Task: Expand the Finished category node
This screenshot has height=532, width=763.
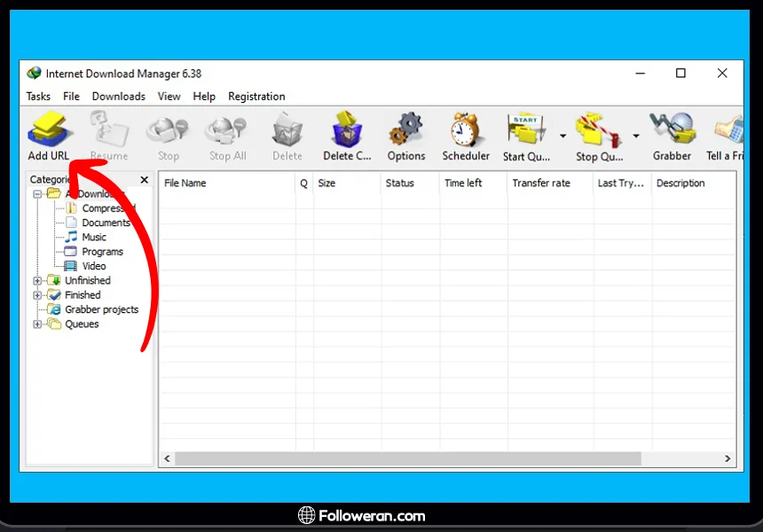Action: [37, 295]
